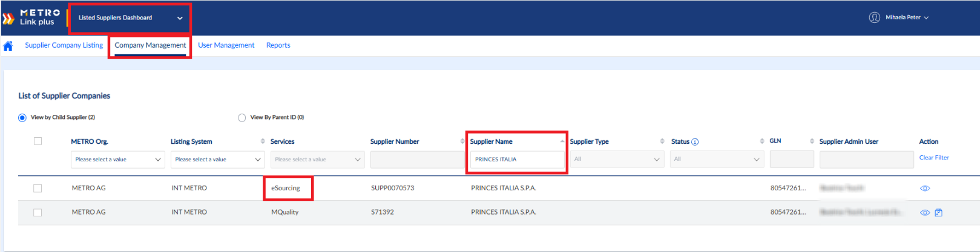This screenshot has width=980, height=252.
Task: Open Supplier Type filter dropdown
Action: [617, 160]
